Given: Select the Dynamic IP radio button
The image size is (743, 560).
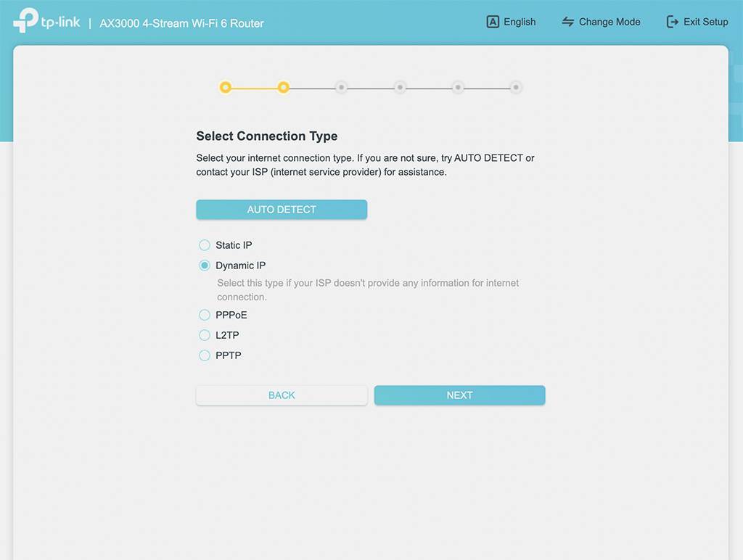Looking at the screenshot, I should [x=205, y=265].
